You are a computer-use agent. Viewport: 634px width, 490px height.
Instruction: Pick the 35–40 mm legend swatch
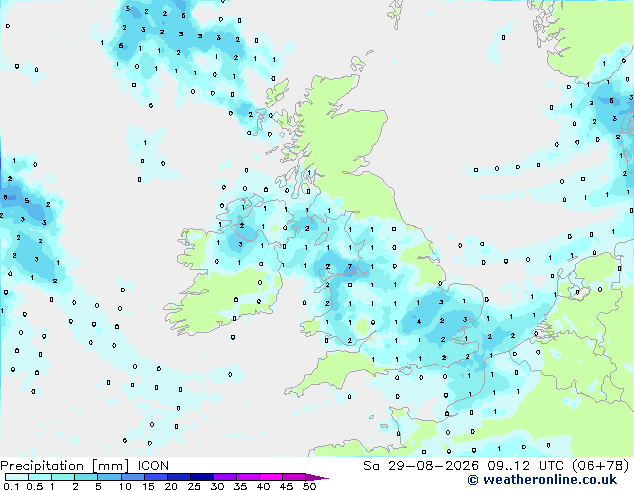click(x=248, y=477)
